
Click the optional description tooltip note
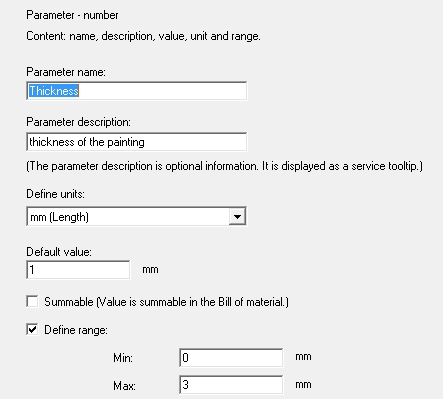(x=224, y=166)
